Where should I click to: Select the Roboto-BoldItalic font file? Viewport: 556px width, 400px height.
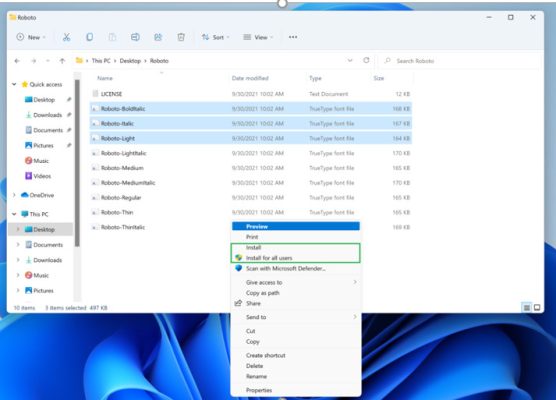pos(250,109)
